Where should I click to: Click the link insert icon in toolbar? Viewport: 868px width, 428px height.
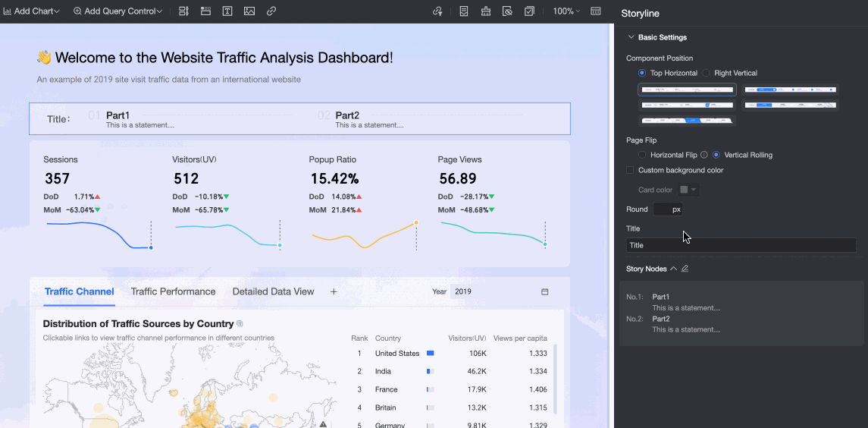(x=271, y=11)
